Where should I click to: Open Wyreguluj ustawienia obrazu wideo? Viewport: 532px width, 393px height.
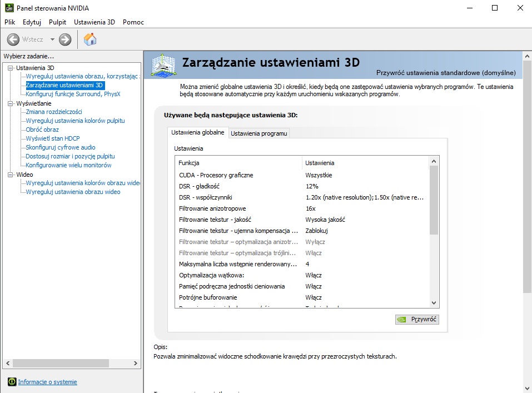pos(73,192)
